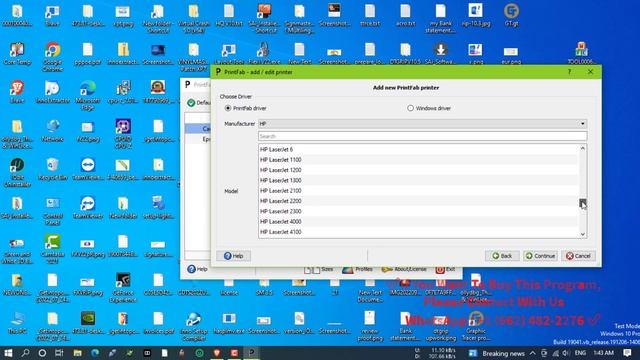Open taskbar Search
This screenshot has width=640, height=360.
25,353
